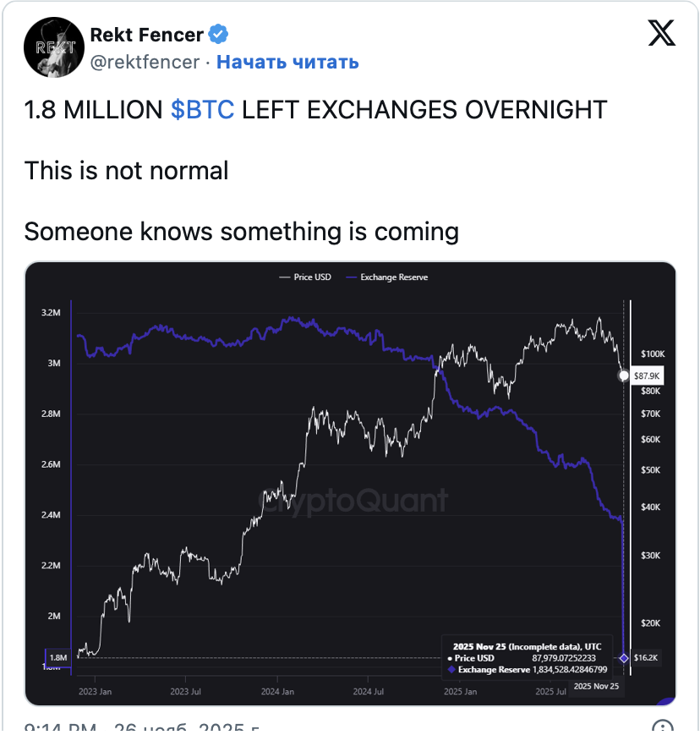Screen dimensions: 700x746
Task: Click the X logo
Action: click(x=661, y=33)
